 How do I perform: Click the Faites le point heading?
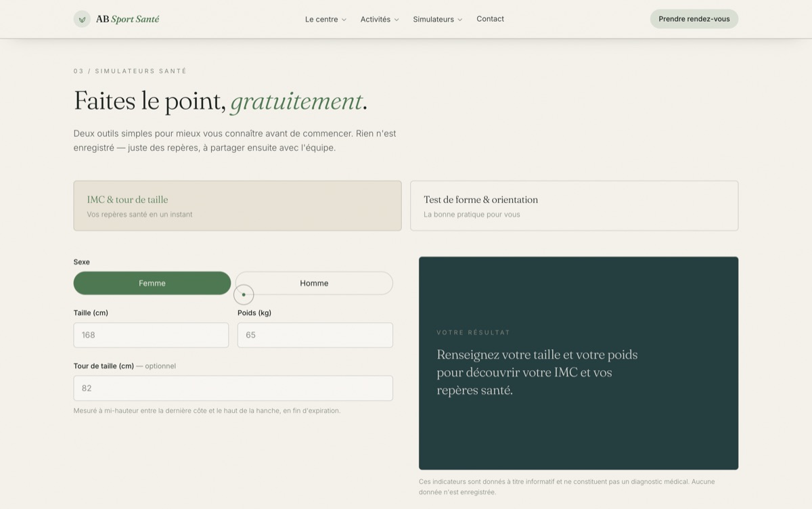click(x=221, y=101)
